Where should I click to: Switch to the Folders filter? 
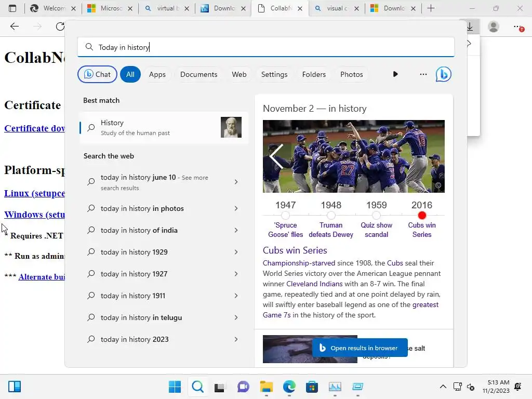tap(314, 74)
